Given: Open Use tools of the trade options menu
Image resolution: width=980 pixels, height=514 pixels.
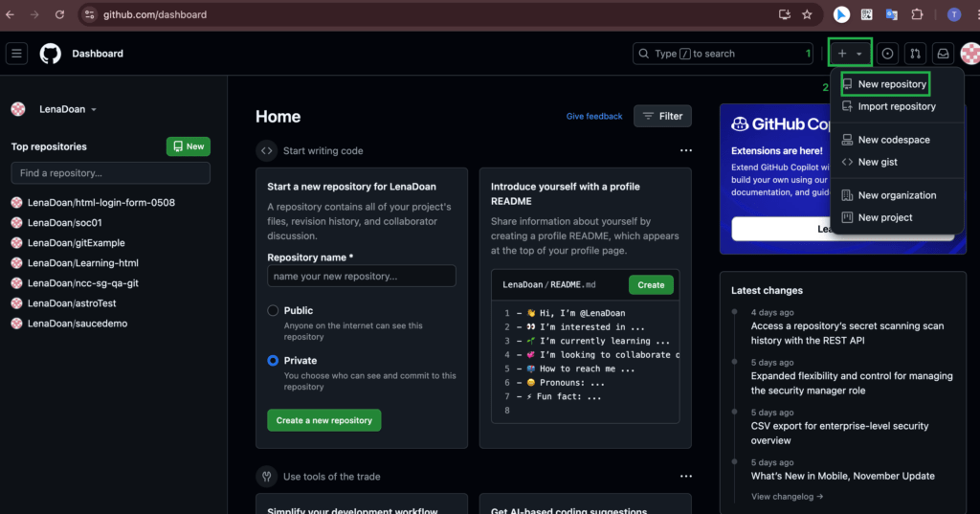Looking at the screenshot, I should coord(685,477).
